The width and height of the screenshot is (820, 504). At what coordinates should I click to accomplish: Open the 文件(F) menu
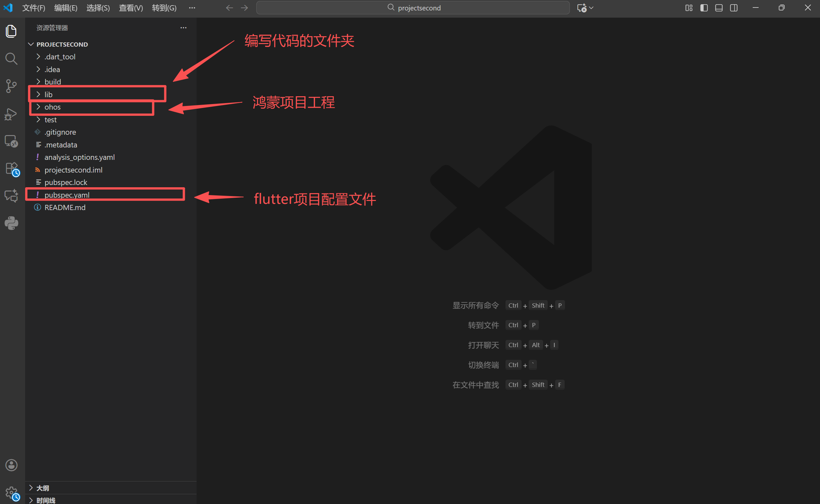[x=34, y=8]
